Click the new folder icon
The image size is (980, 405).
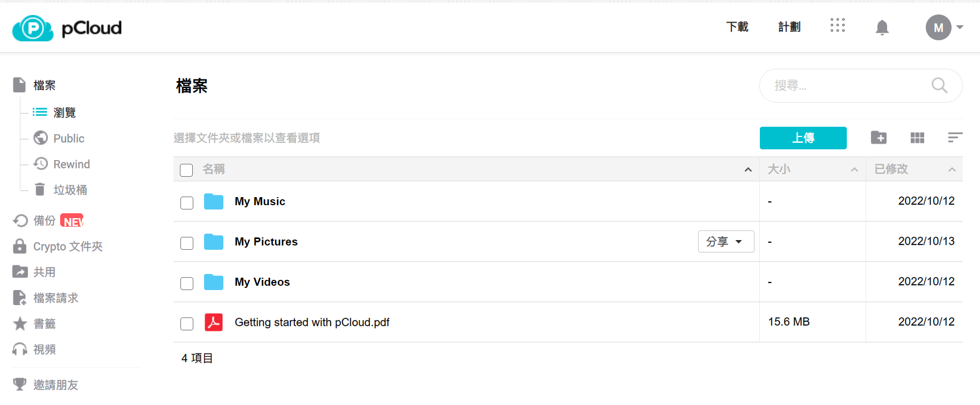[x=879, y=138]
